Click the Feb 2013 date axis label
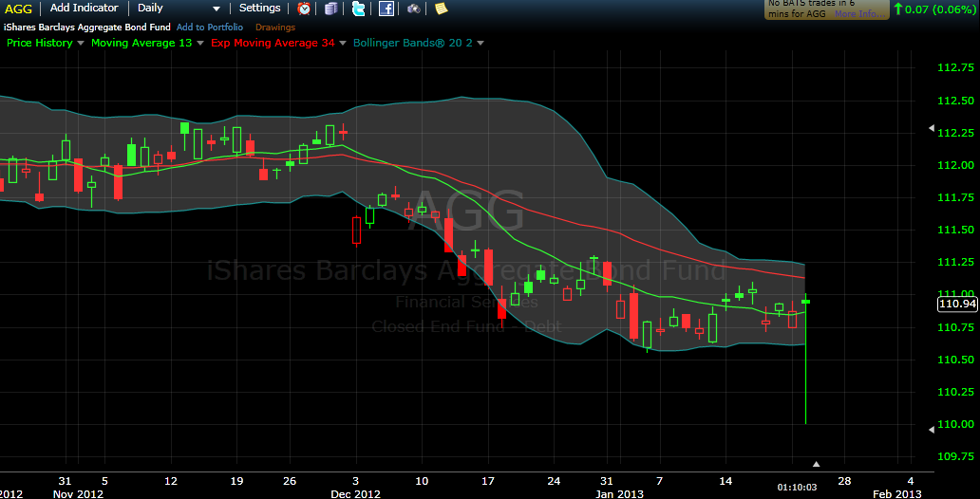Screen dimensions: 980x499 coord(896,493)
